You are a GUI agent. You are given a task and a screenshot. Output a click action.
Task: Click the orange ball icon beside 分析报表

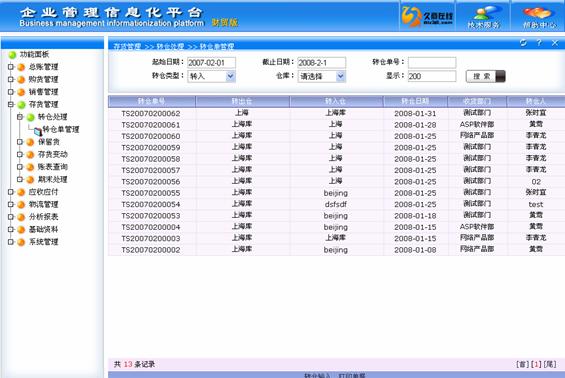(x=21, y=217)
